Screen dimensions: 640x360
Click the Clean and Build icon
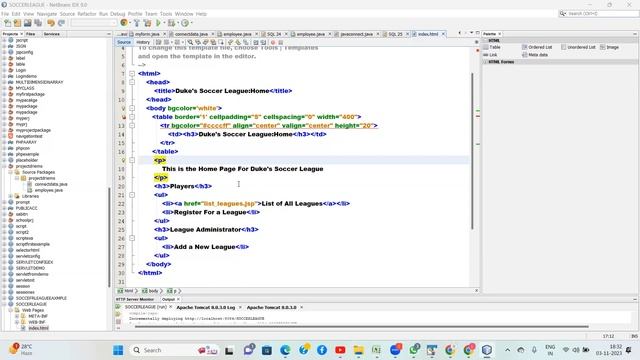[x=147, y=23]
